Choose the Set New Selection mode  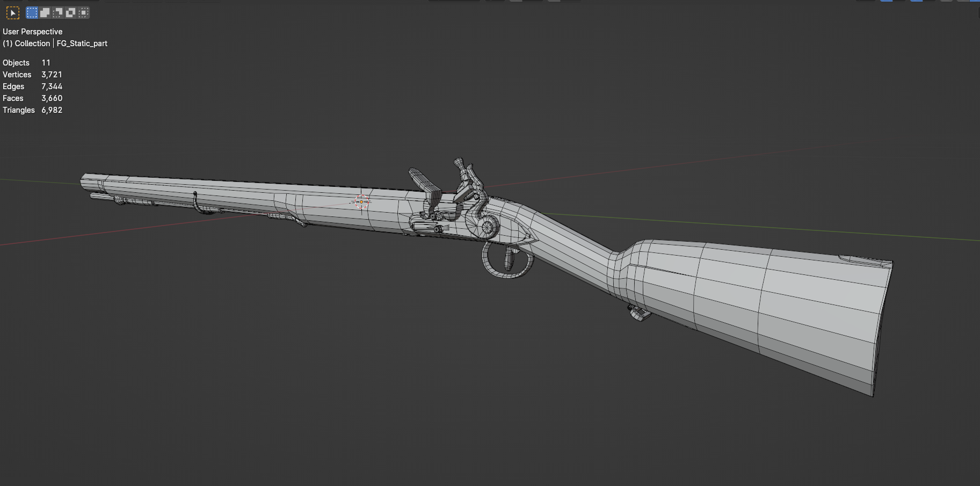click(x=32, y=12)
